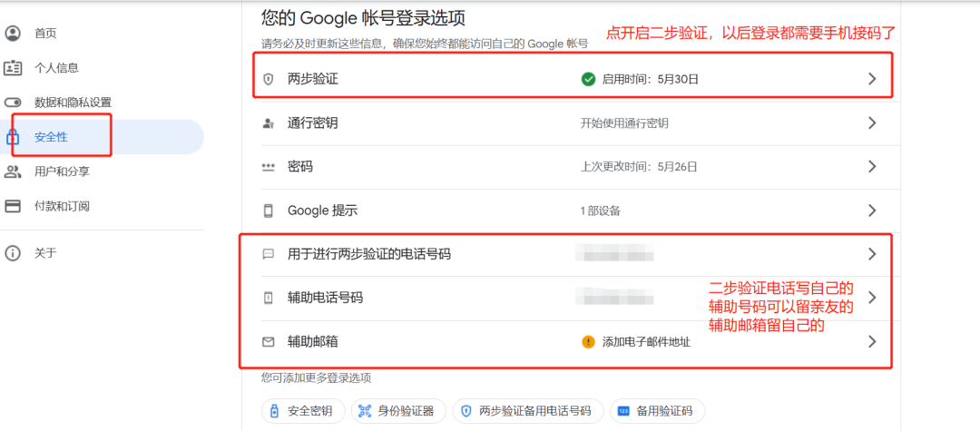This screenshot has height=431, width=980.
Task: Click the shield icon beside 两步验证
Action: coord(268,79)
